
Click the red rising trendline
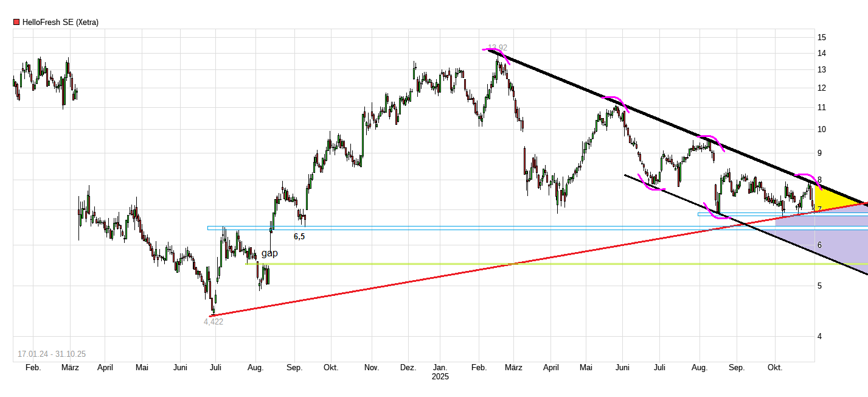pyautogui.click(x=426, y=279)
